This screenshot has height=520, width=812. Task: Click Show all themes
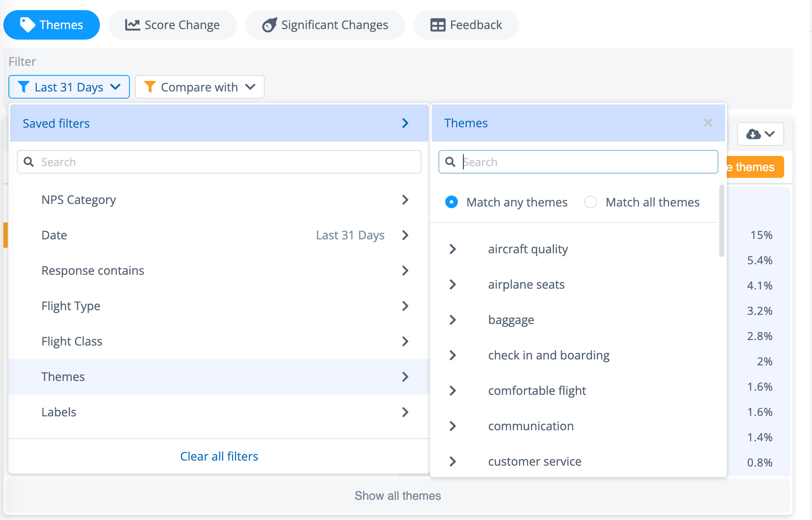click(x=398, y=496)
